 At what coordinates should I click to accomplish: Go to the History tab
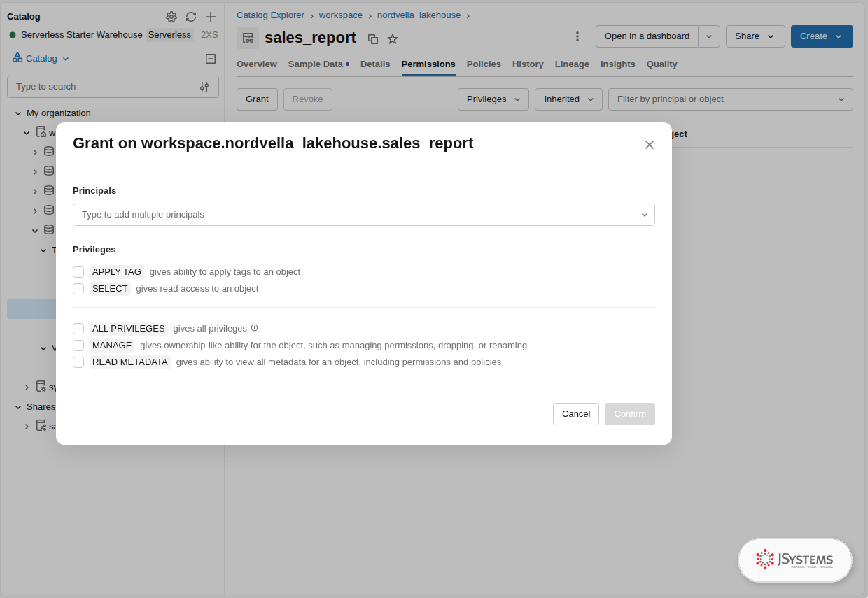click(528, 64)
